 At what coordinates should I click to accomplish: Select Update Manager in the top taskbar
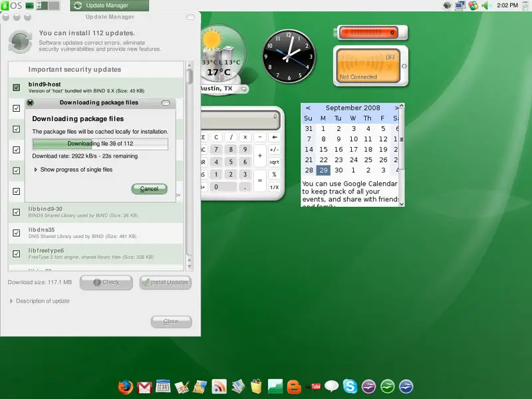click(109, 5)
